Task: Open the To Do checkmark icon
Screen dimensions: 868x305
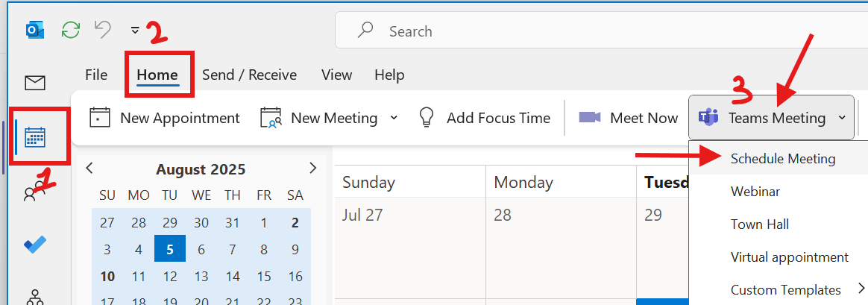Action: click(35, 244)
